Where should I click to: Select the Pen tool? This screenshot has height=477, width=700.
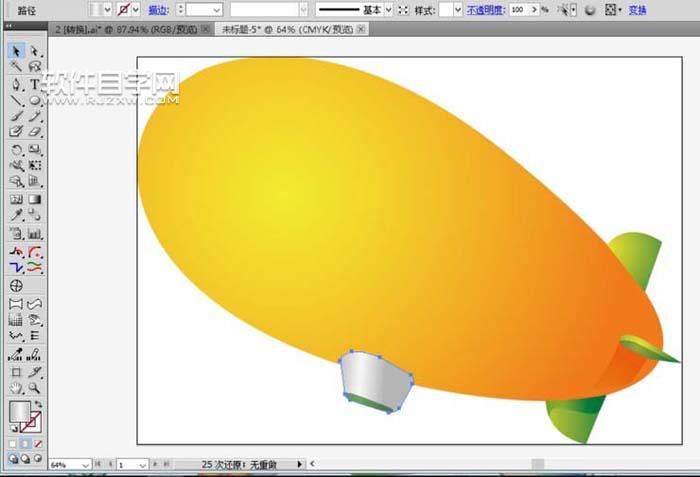[x=16, y=84]
